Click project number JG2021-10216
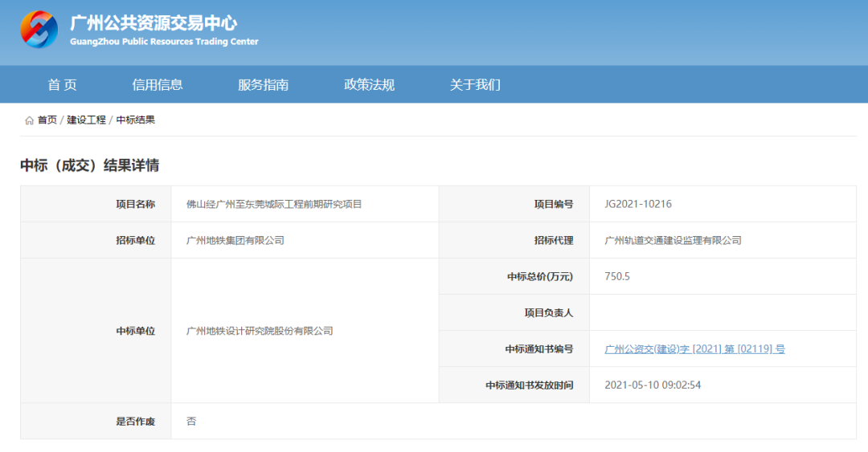This screenshot has width=868, height=452. pos(638,204)
